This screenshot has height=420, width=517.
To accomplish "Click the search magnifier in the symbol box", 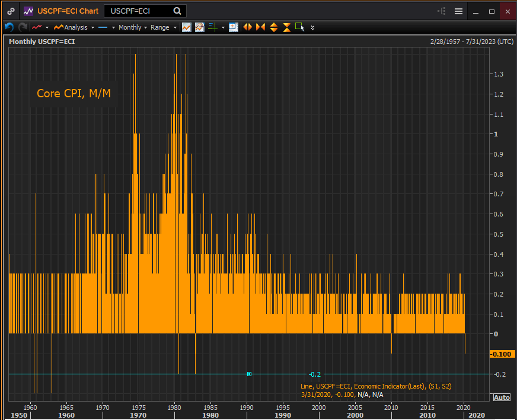I will coord(177,11).
